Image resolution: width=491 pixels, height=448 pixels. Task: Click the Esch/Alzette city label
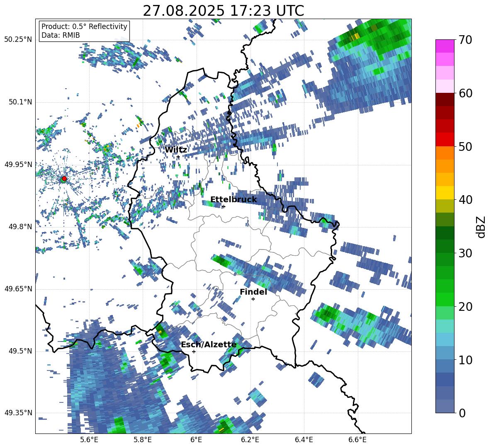pos(209,345)
